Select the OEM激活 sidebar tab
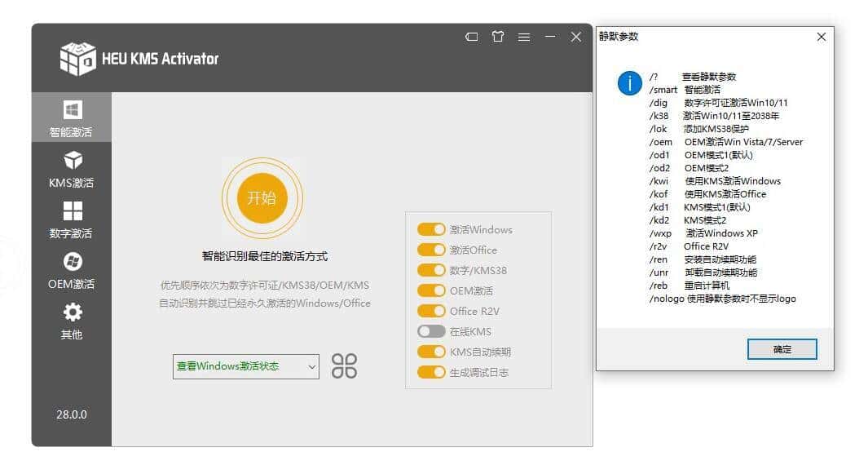868x474 pixels. (72, 271)
